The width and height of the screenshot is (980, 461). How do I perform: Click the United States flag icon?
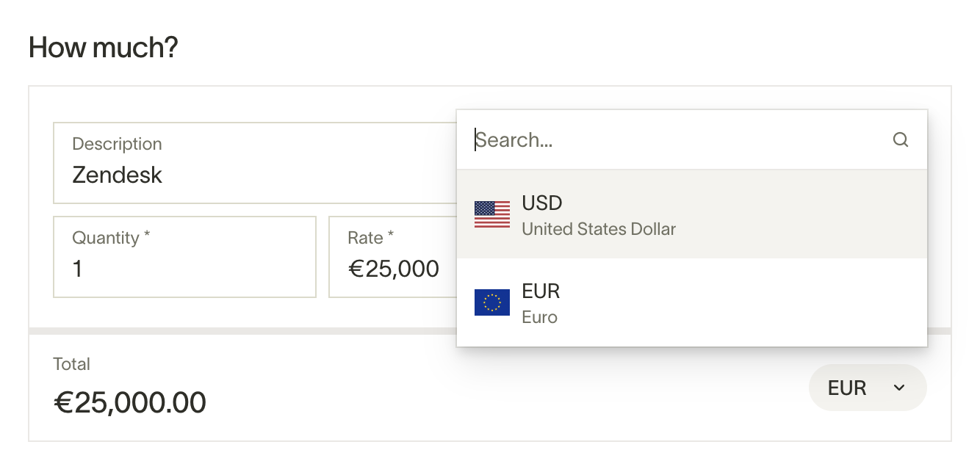(x=491, y=214)
